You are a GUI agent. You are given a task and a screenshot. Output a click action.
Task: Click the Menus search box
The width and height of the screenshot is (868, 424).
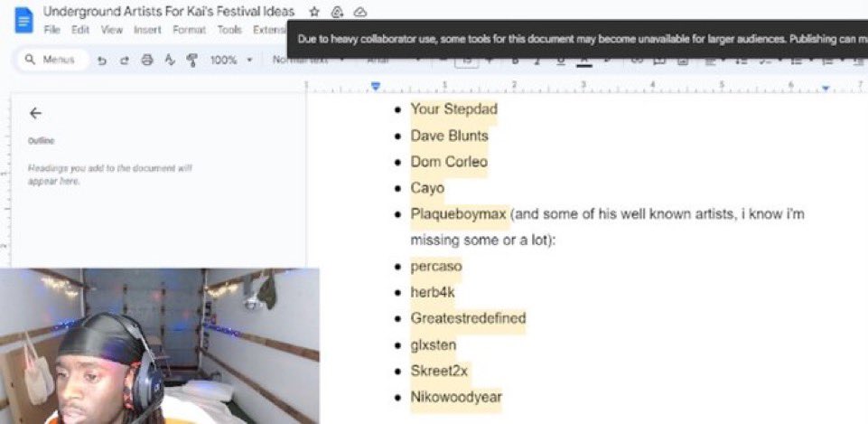(x=53, y=60)
